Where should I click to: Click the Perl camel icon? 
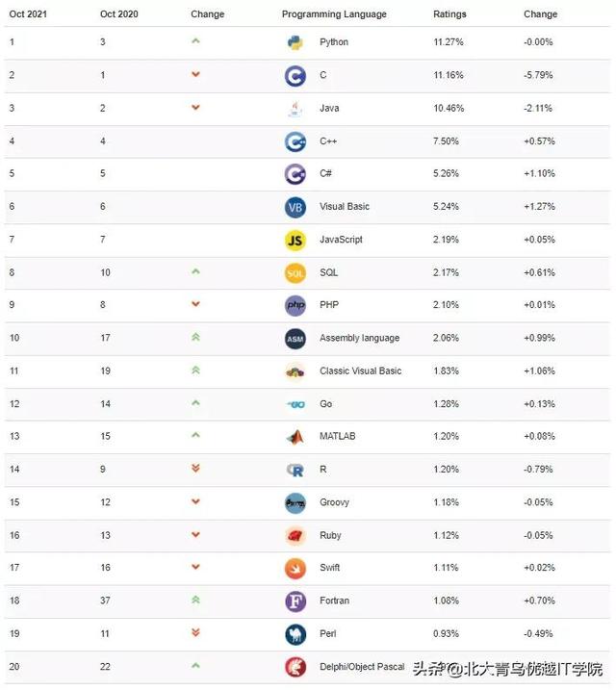tap(295, 634)
